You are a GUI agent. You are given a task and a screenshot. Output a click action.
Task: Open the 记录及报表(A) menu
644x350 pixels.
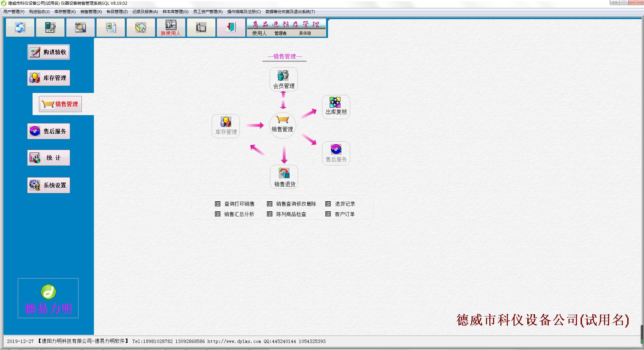point(145,12)
